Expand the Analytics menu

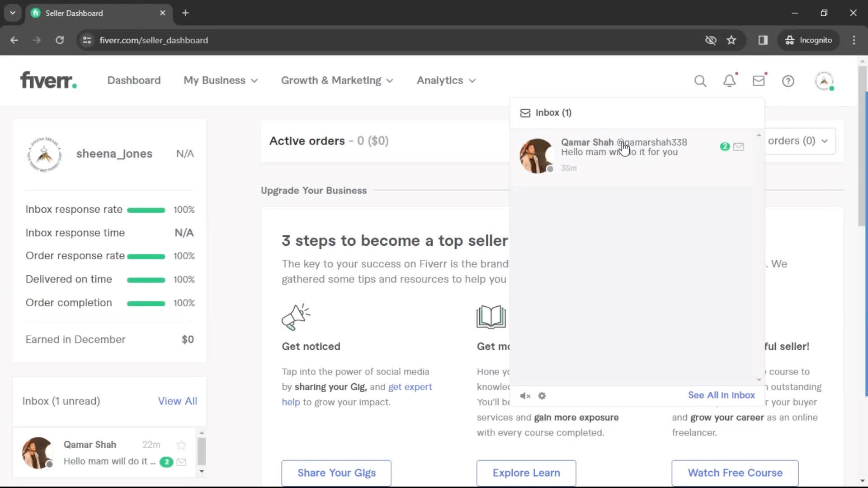click(446, 80)
